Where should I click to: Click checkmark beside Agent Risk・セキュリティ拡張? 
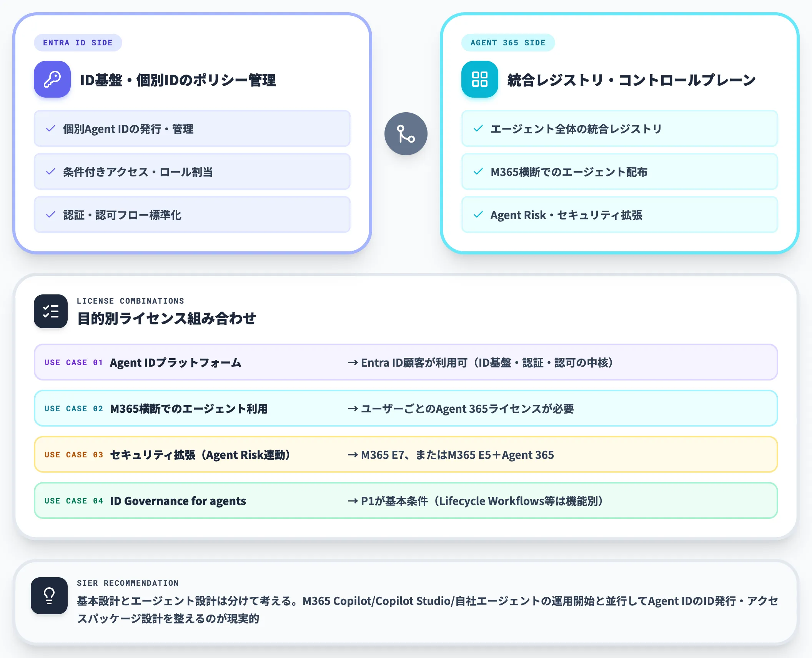tap(478, 215)
